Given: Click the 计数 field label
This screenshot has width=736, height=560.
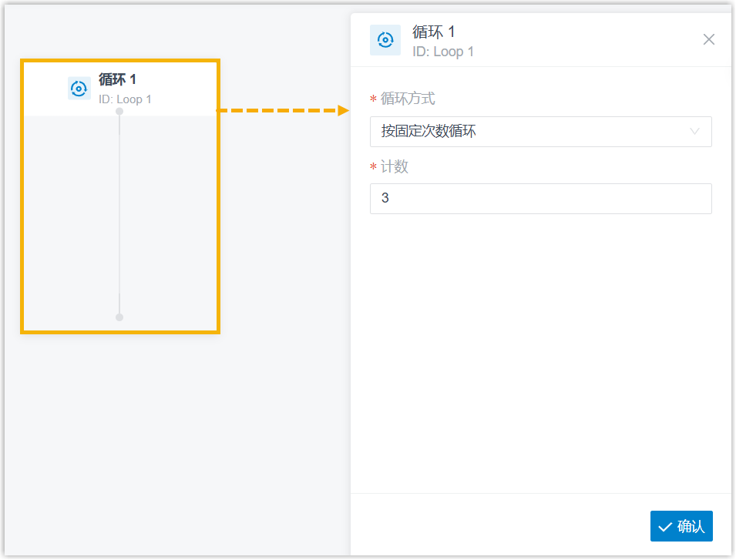Looking at the screenshot, I should click(395, 166).
